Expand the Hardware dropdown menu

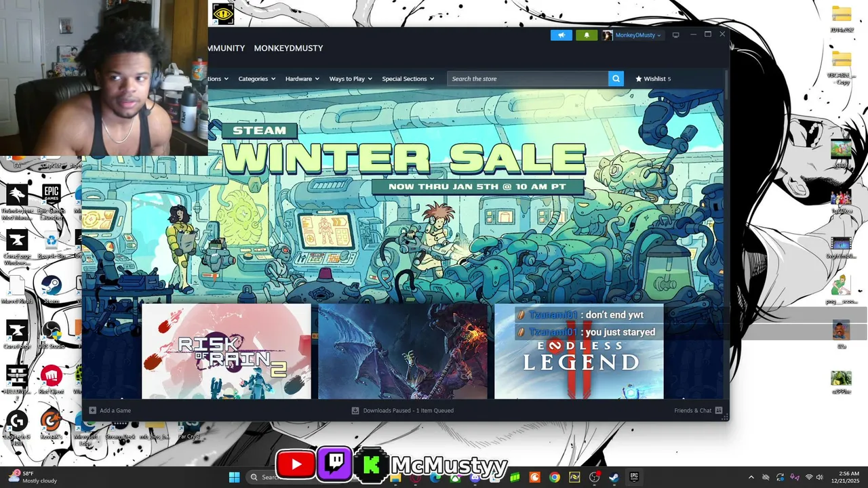(x=302, y=79)
